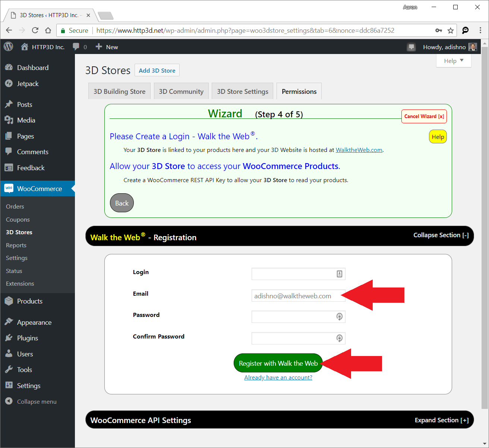The image size is (489, 448).
Task: Click the Products box icon
Action: pos(9,301)
